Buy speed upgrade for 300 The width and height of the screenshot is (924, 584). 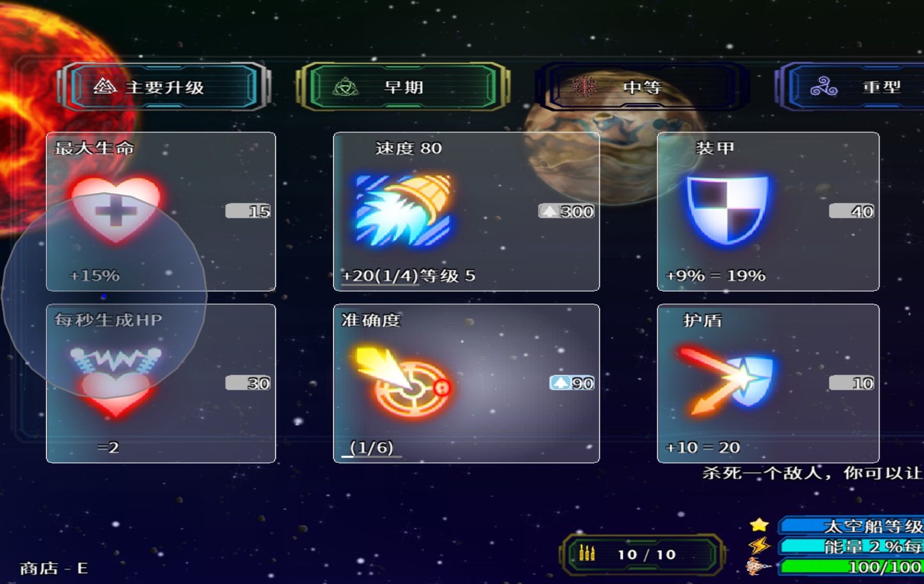click(x=566, y=211)
